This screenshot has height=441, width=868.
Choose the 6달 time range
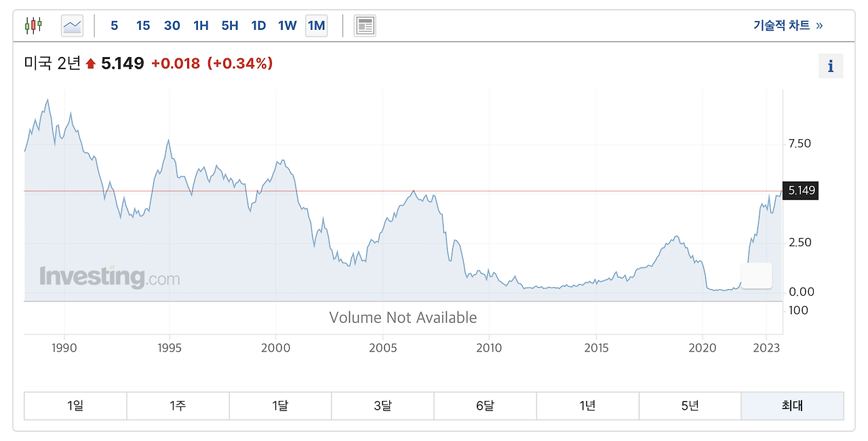pos(485,406)
